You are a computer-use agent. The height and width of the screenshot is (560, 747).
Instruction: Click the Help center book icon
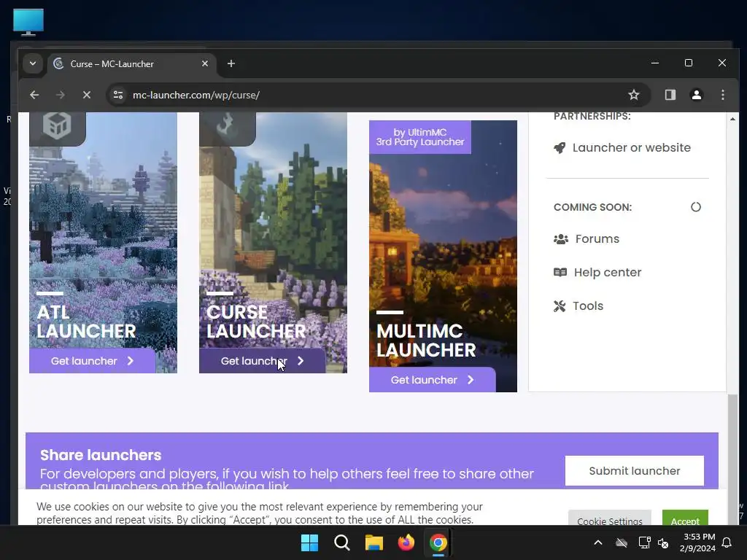click(x=560, y=273)
